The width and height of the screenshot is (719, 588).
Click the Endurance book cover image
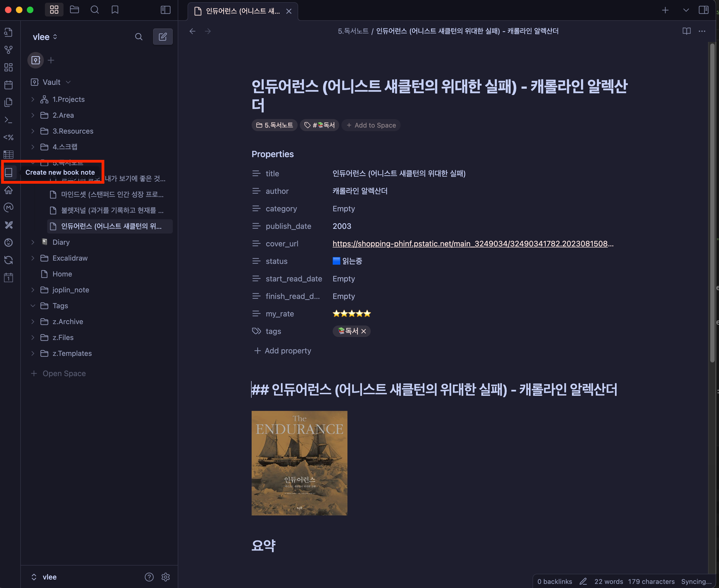[x=299, y=463]
